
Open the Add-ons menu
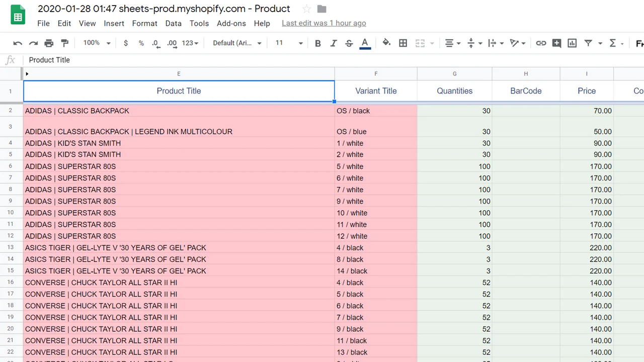(231, 23)
